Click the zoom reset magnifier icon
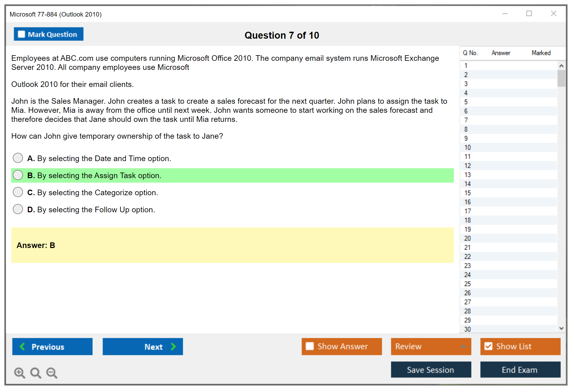 click(x=36, y=373)
